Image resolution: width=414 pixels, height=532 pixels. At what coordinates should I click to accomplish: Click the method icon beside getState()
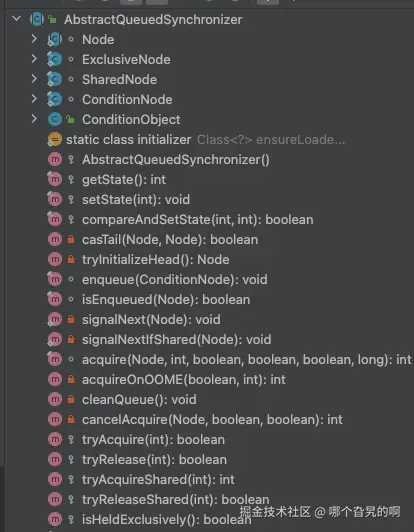tap(55, 179)
